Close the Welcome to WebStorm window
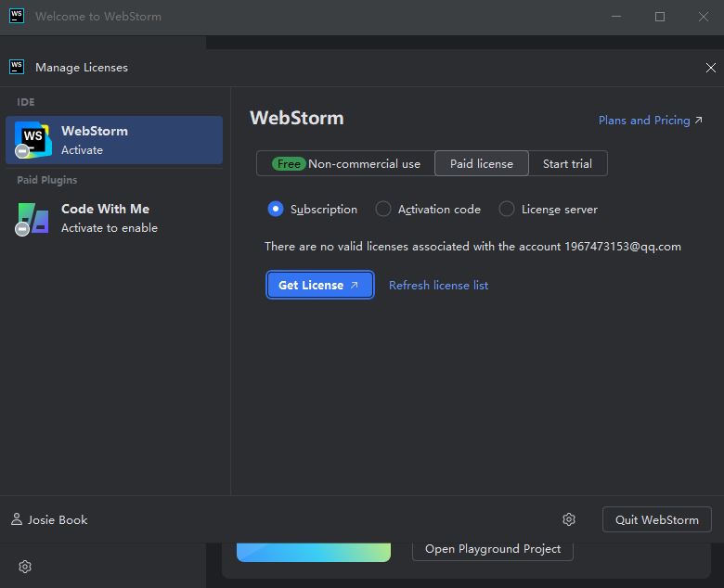Image resolution: width=724 pixels, height=588 pixels. coord(704,17)
